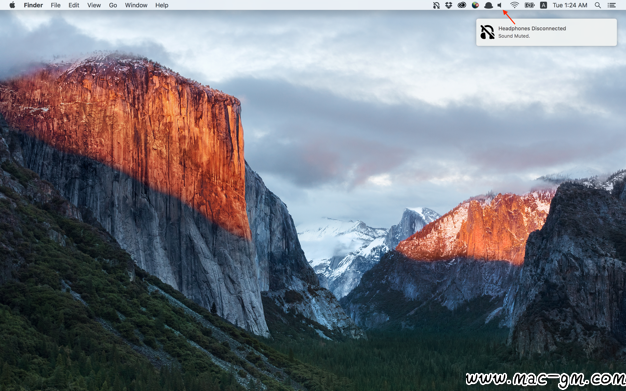The height and width of the screenshot is (391, 626).
Task: Open the View menu
Action: click(94, 5)
